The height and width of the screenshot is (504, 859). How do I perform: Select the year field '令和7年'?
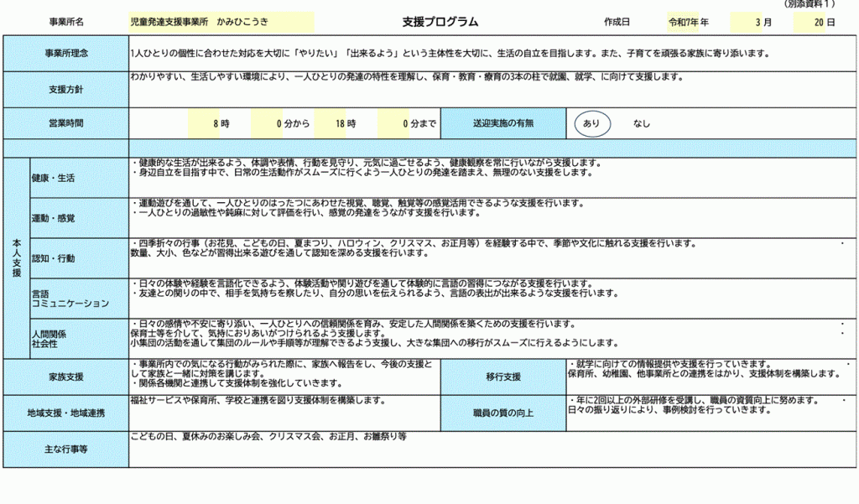coord(683,22)
